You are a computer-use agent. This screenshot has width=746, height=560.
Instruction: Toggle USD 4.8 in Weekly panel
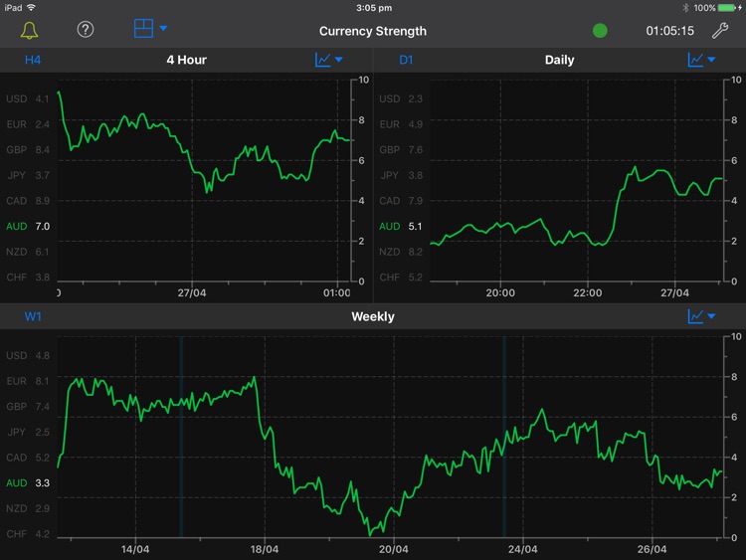[28, 355]
